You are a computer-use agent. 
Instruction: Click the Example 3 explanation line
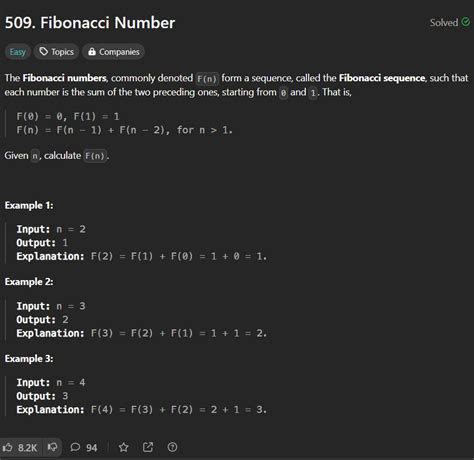(x=142, y=409)
